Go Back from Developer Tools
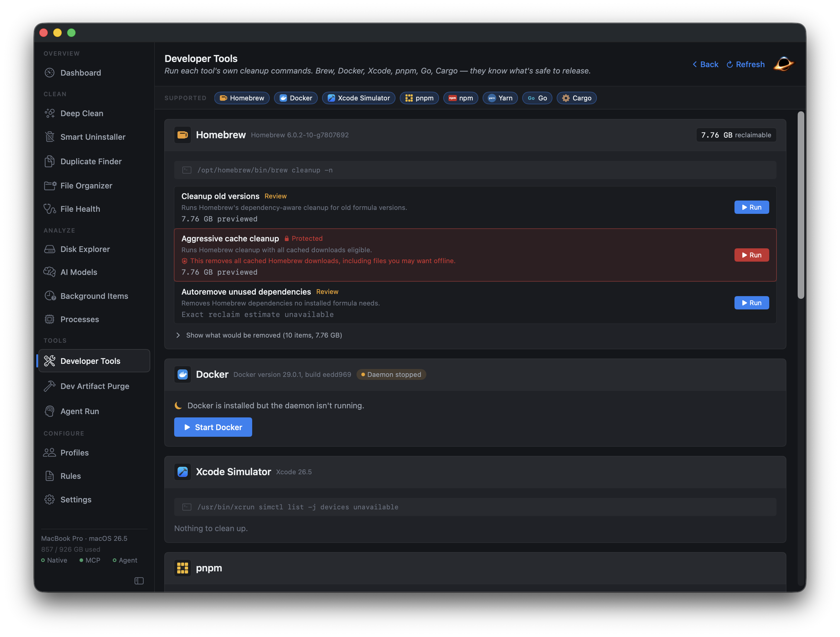Screen dimensions: 840x637 (x=705, y=64)
